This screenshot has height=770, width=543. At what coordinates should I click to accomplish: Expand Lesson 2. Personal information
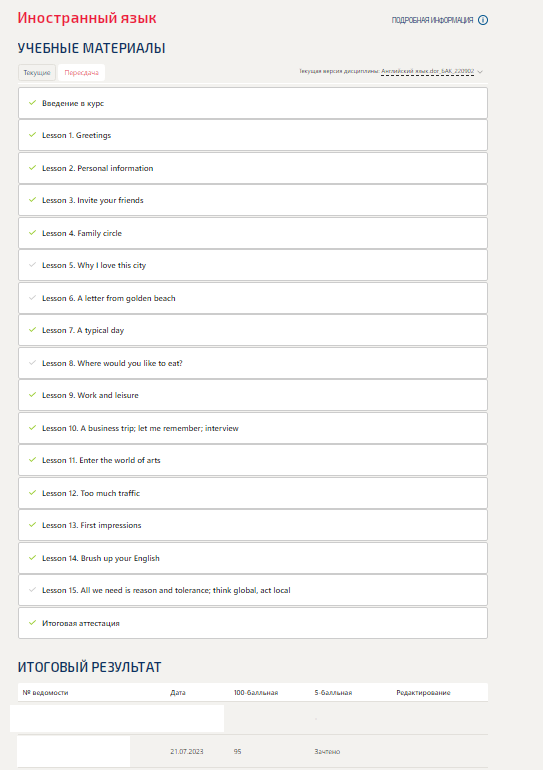click(x=253, y=168)
